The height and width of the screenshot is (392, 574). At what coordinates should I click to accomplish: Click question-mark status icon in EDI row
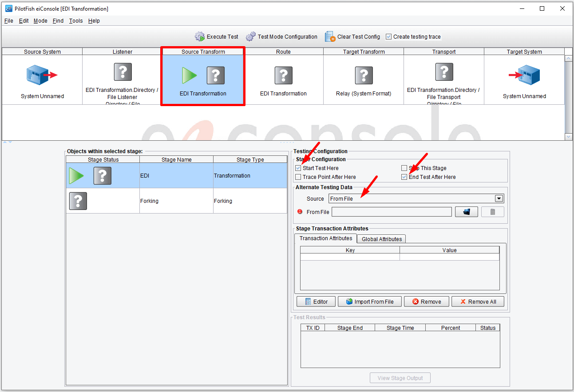[x=102, y=176]
